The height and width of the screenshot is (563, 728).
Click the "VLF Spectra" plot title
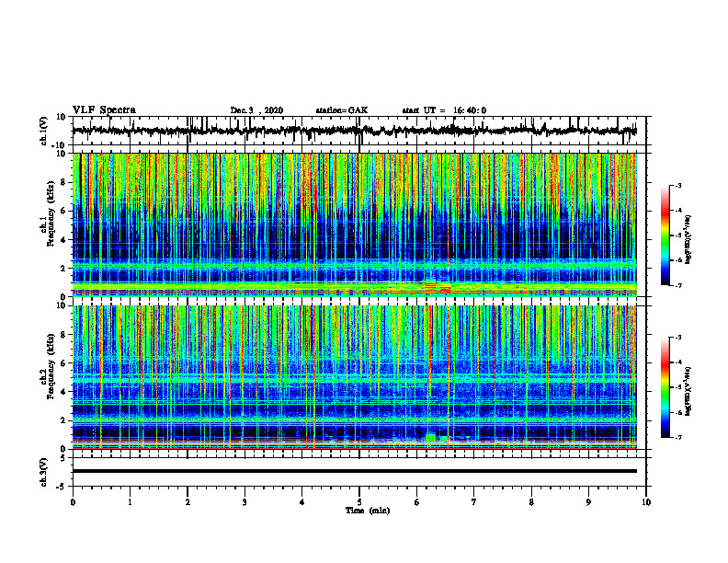click(x=104, y=110)
